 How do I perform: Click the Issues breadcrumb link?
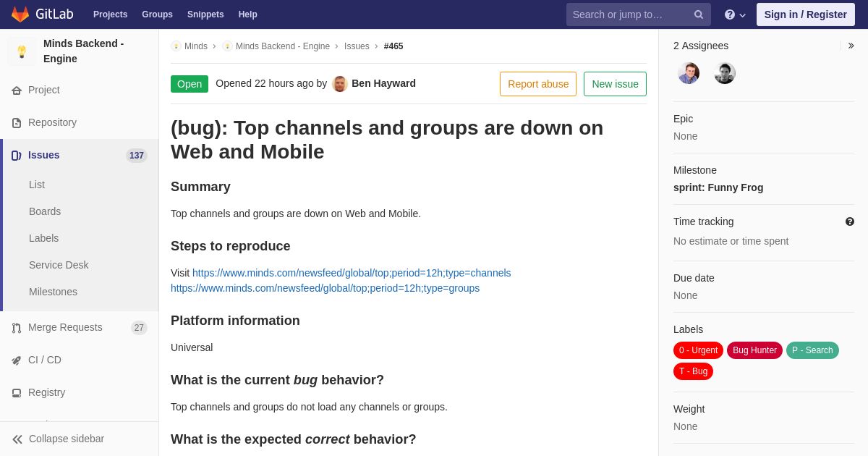pos(357,46)
